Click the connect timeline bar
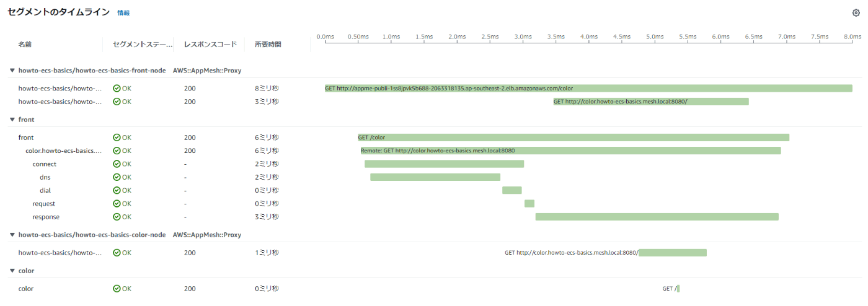Viewport: 868px width, 306px height. 444,164
